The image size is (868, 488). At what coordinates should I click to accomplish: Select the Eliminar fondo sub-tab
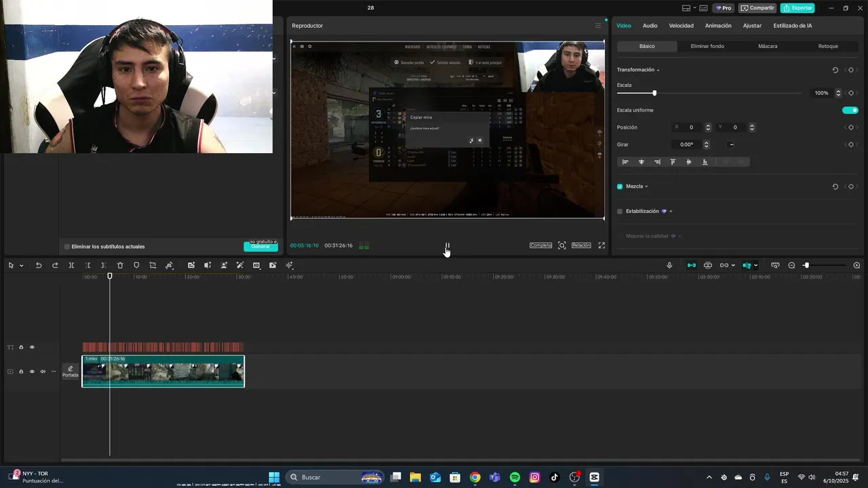(707, 46)
